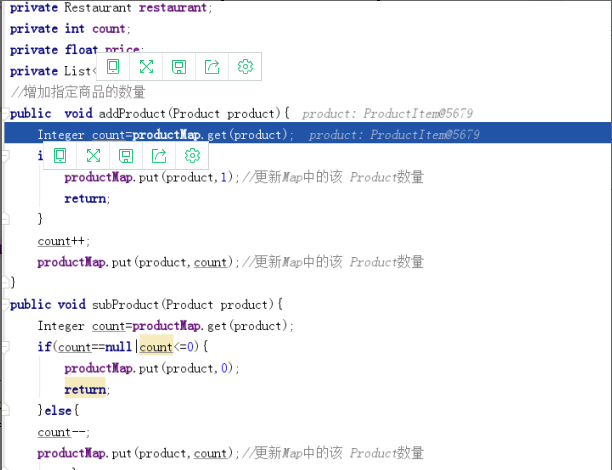Click the share arrow icon in the toolbar beside 'private List'

coord(212,67)
